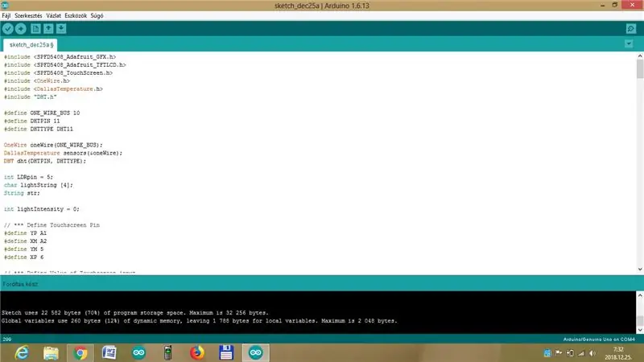Image resolution: width=644 pixels, height=362 pixels.
Task: Click the power plug tray icon
Action: (x=570, y=353)
